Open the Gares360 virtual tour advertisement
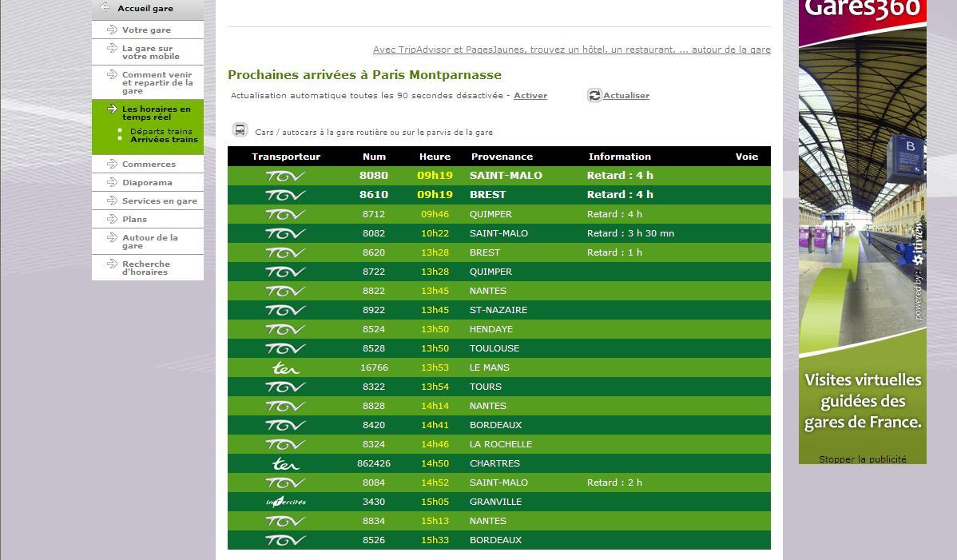Screen dimensions: 957x560 tap(862, 232)
